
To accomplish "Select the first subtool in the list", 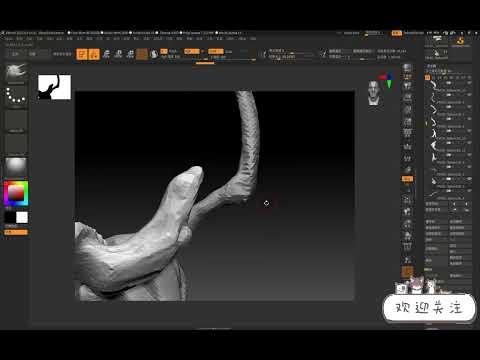I will pyautogui.click(x=448, y=85).
